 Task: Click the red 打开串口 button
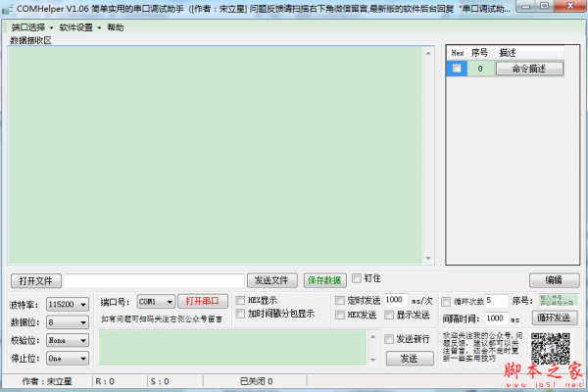pyautogui.click(x=203, y=301)
